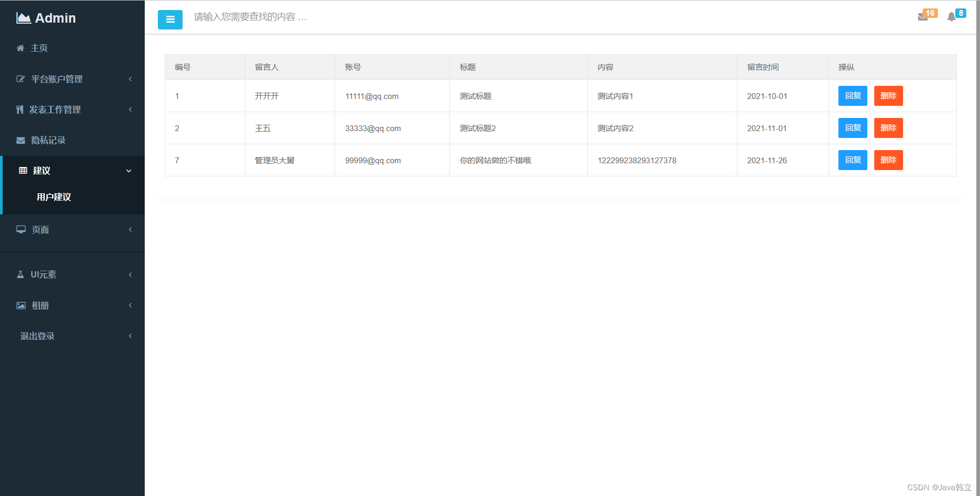The image size is (980, 496).
Task: Open the mail notifications with badge 16
Action: pyautogui.click(x=927, y=15)
